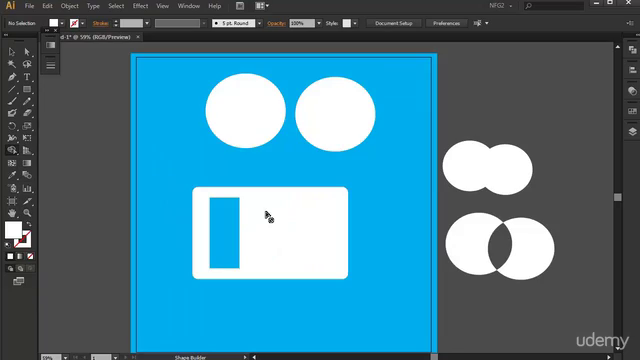Open the NFG2 workspace switcher

[x=501, y=6]
